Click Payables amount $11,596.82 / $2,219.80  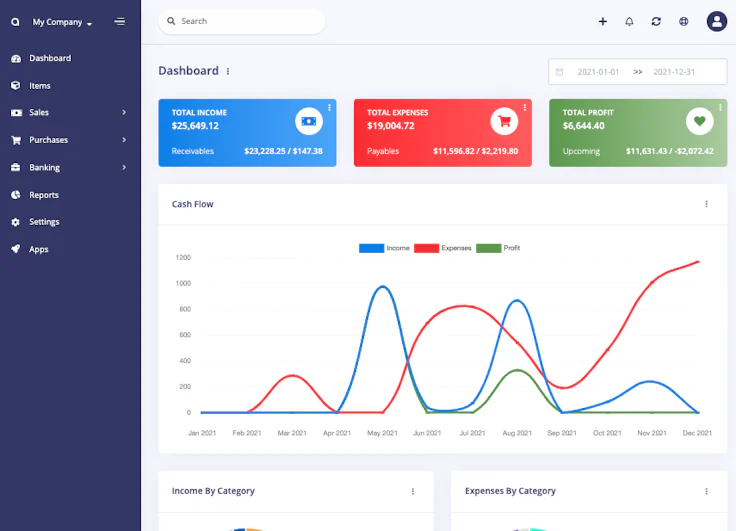[x=475, y=151]
